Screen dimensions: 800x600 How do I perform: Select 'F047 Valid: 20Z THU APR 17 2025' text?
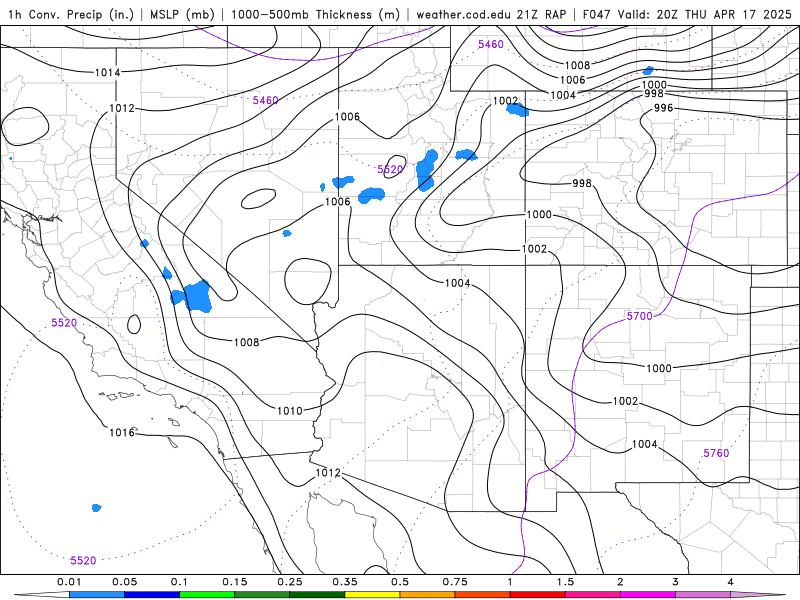(687, 14)
